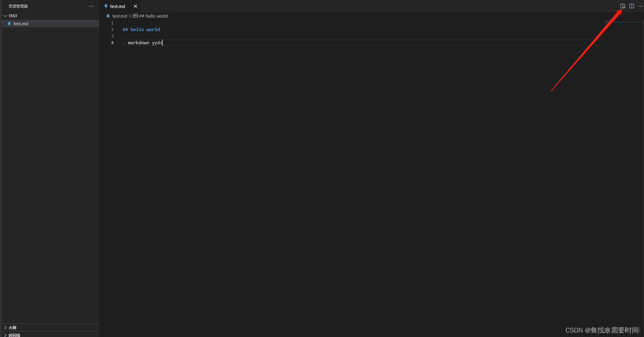644x337 pixels.
Task: Click line number 3 in gutter
Action: [112, 36]
